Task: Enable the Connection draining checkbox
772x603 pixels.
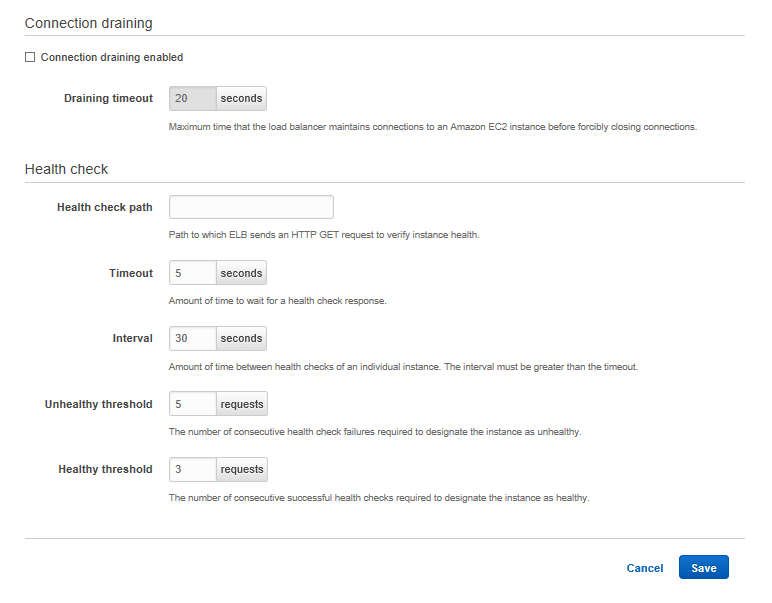Action: pos(30,58)
